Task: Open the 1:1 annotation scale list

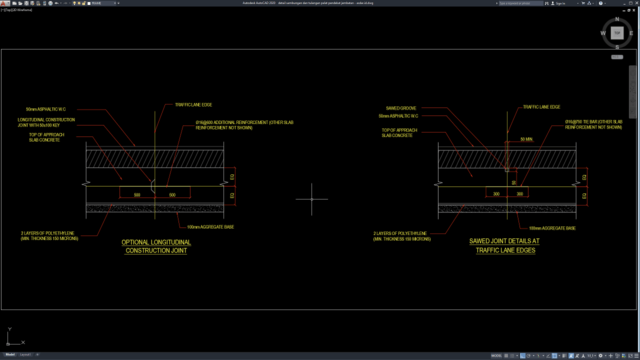Action: point(591,356)
